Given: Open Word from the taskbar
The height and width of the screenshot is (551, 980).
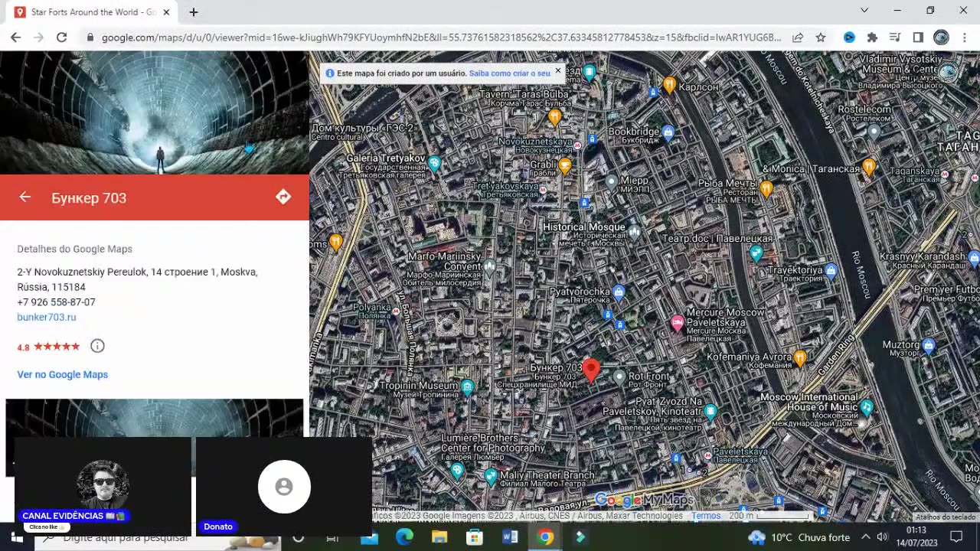Looking at the screenshot, I should (x=510, y=537).
